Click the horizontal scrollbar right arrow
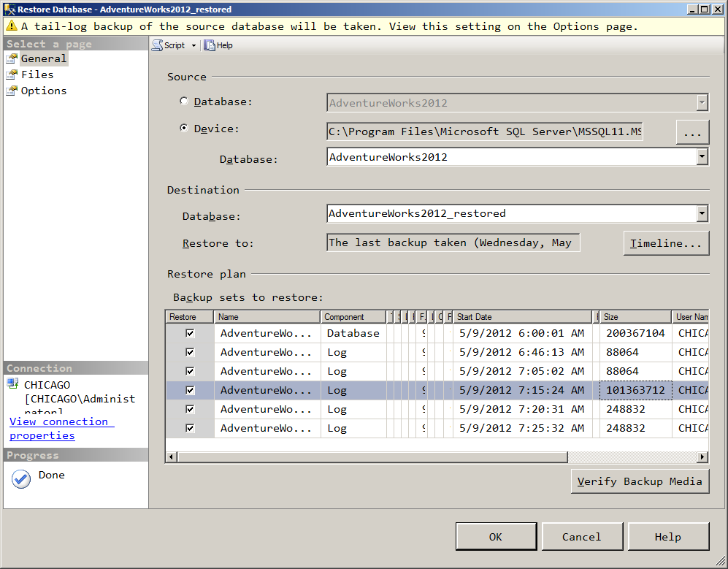This screenshot has width=728, height=569. pos(702,457)
